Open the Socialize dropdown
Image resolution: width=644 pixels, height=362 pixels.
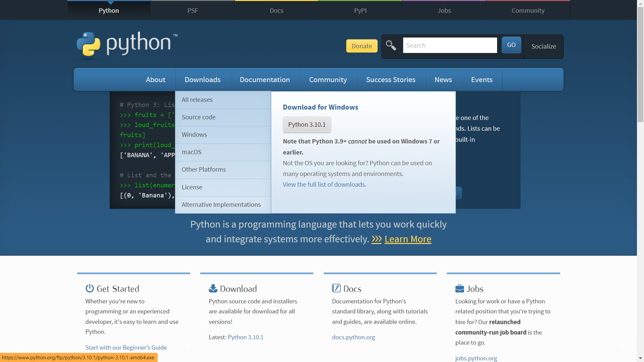click(543, 46)
